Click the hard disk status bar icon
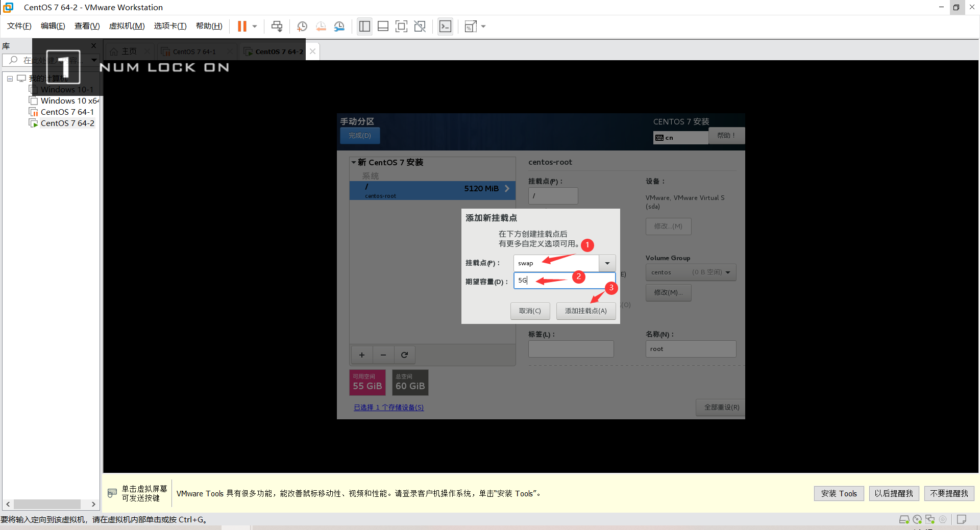Viewport: 980px width, 530px height. tap(904, 520)
